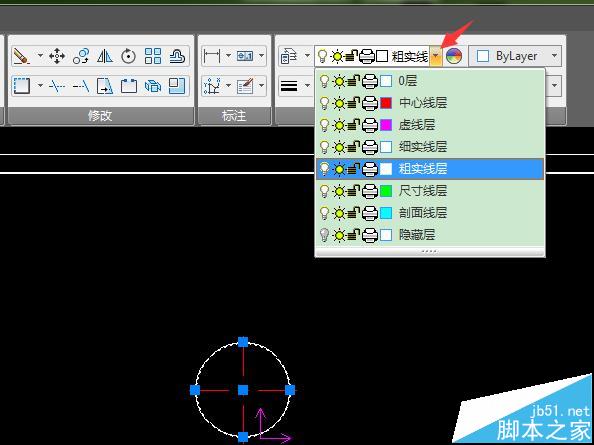594x445 pixels.
Task: Select the Rotate tool with circular arrow
Action: [128, 56]
